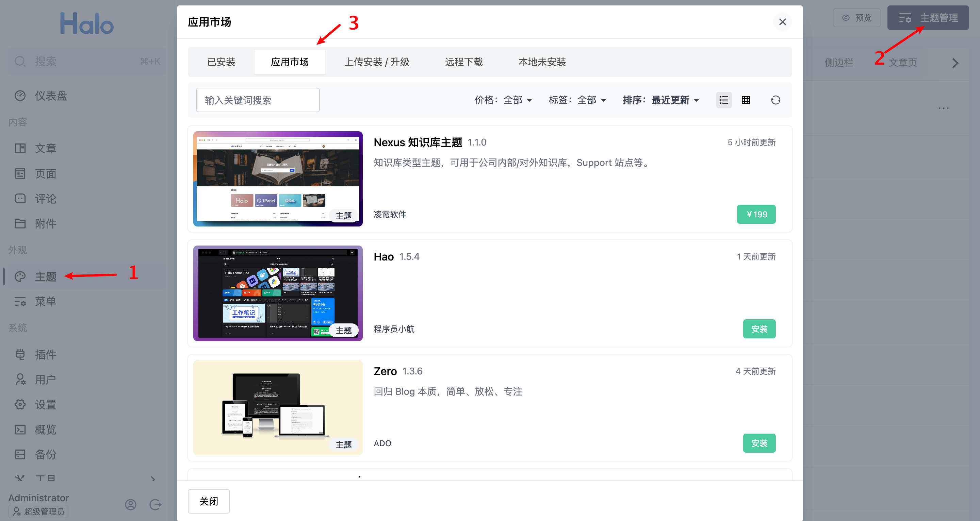980x521 pixels.
Task: Open the 上传安装 / 升级 tab
Action: coord(377,62)
